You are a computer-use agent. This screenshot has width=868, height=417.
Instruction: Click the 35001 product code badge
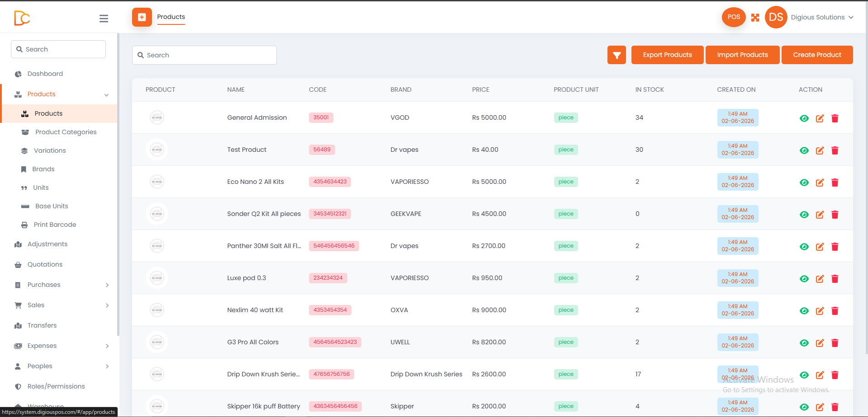[x=321, y=117]
